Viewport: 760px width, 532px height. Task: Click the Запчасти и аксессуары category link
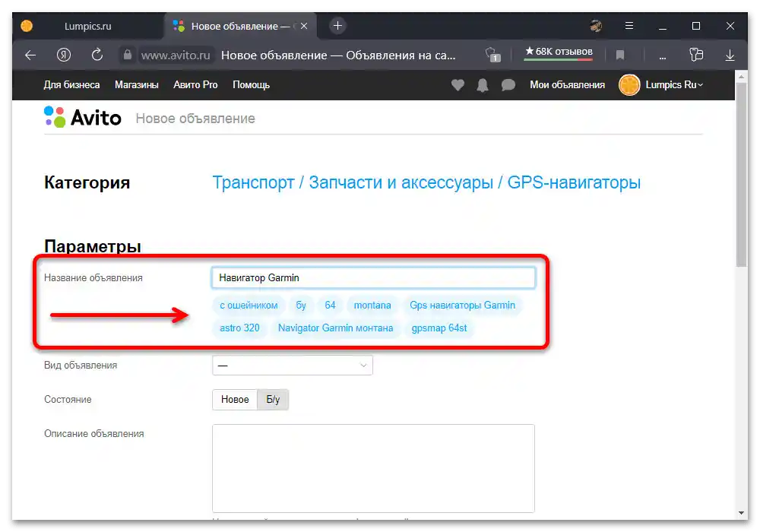coord(401,182)
